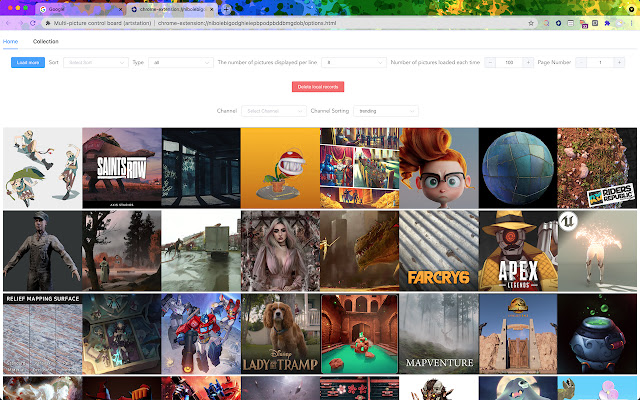Open the dragon head artwork thumbnail
Image resolution: width=640 pixels, height=400 pixels.
pos(360,251)
